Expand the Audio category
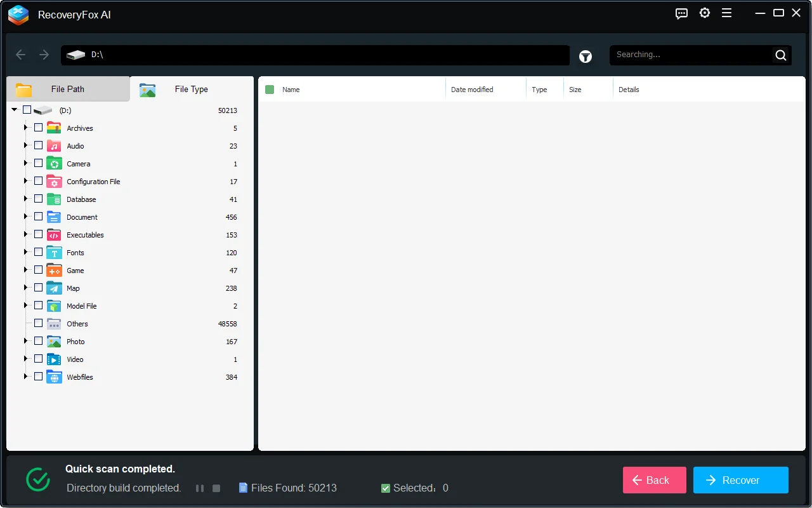The width and height of the screenshot is (812, 508). pos(27,145)
